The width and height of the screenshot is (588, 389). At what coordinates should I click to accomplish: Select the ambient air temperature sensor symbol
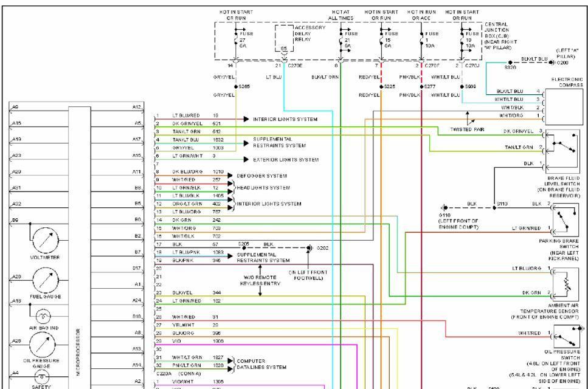pyautogui.click(x=563, y=281)
